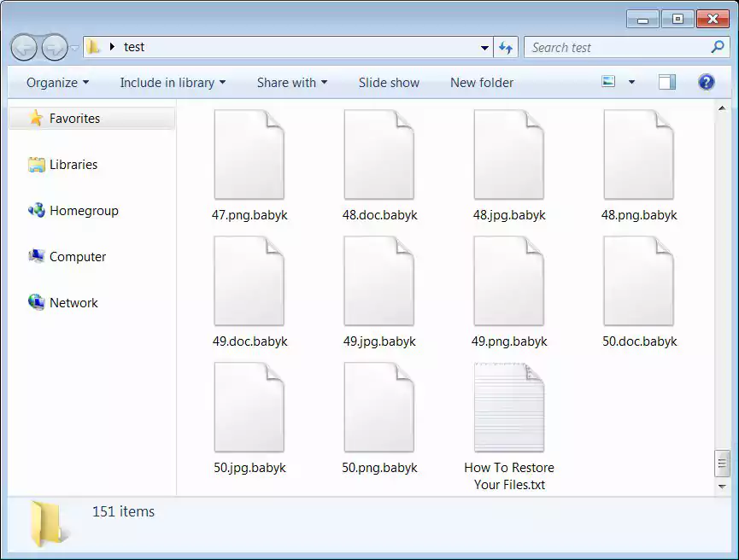Click the folder icon in the details pane
Image resolution: width=739 pixels, height=560 pixels.
point(48,524)
